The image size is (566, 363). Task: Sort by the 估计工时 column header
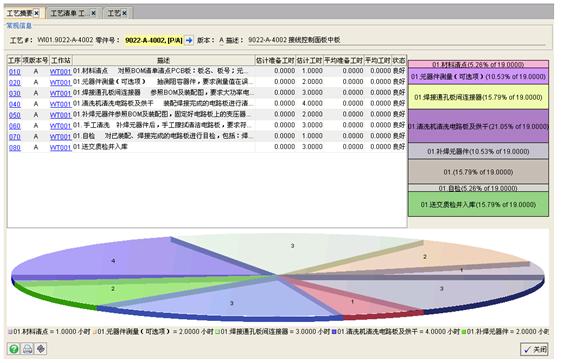tap(309, 60)
